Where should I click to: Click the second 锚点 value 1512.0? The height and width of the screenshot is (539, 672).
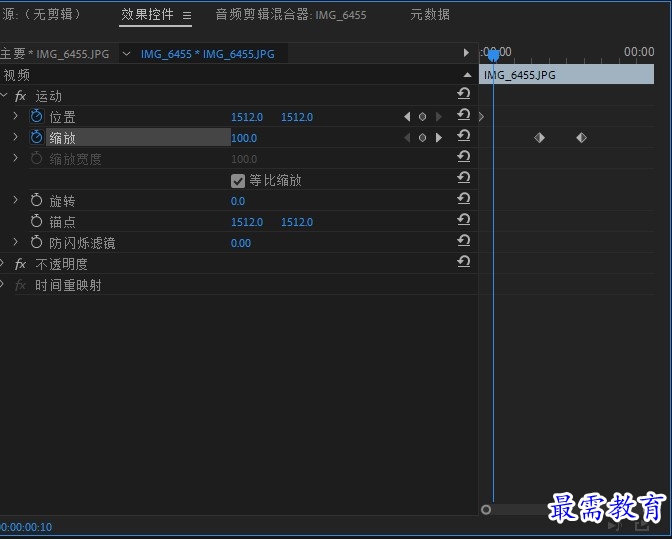(x=297, y=222)
